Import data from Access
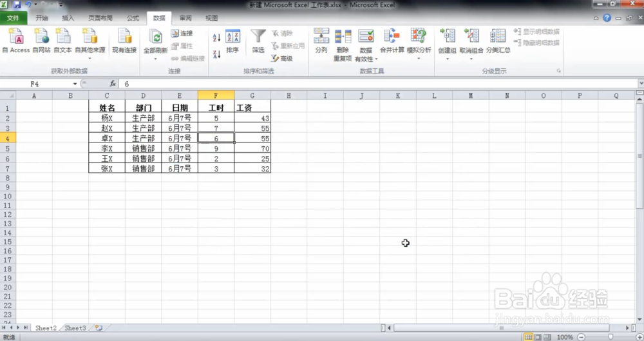 tap(16, 41)
